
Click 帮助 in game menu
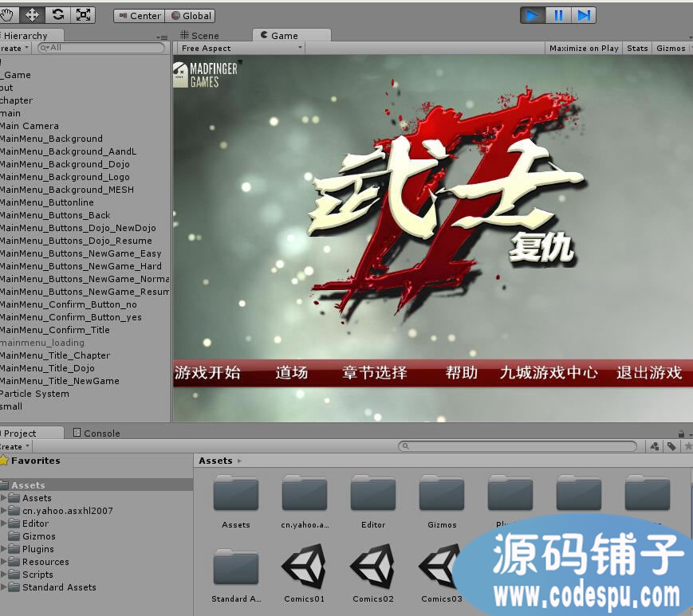click(x=462, y=373)
